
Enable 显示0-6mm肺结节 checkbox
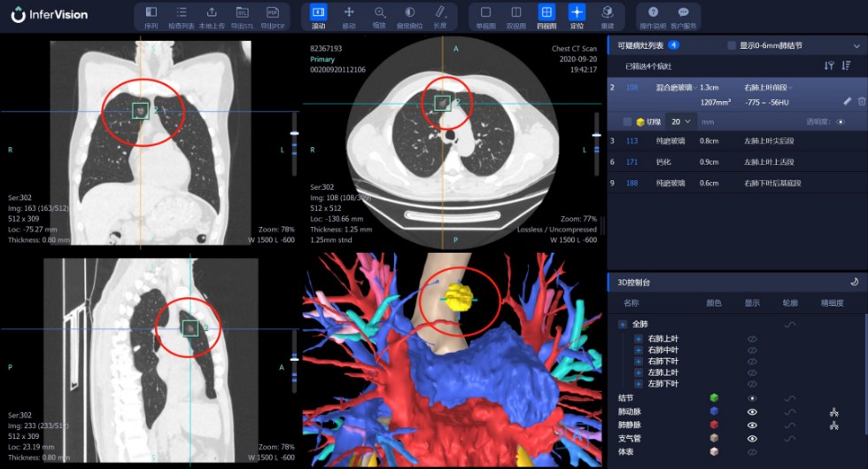pyautogui.click(x=732, y=45)
